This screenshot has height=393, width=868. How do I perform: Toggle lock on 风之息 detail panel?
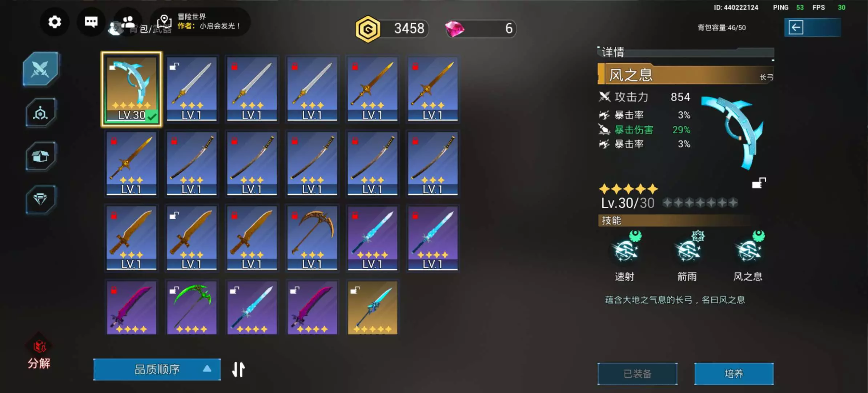click(759, 183)
